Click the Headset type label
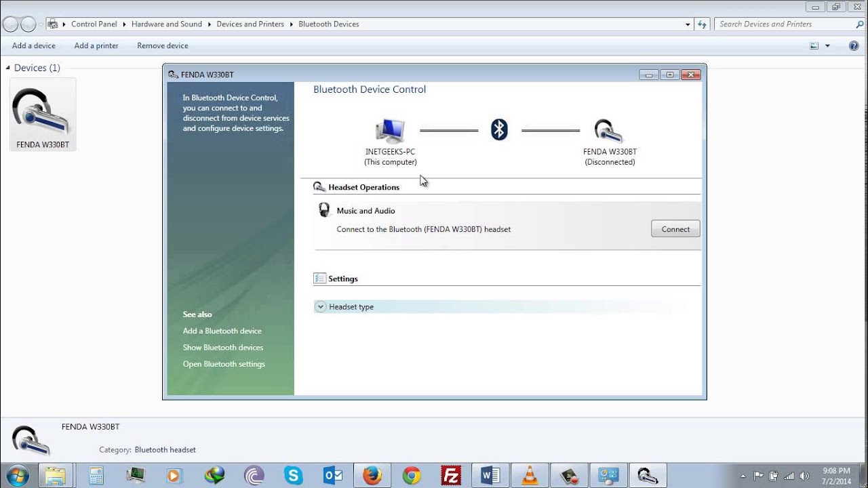 click(351, 307)
